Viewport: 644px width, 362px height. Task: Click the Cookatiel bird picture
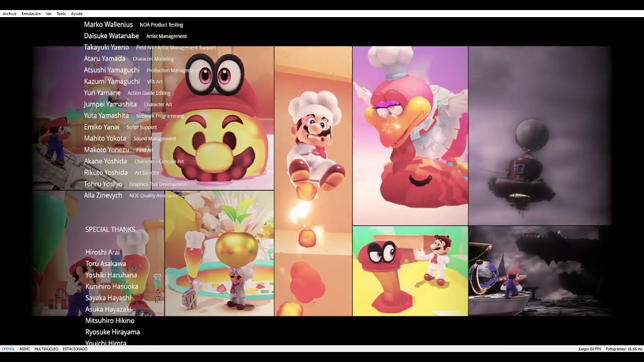[x=411, y=136]
